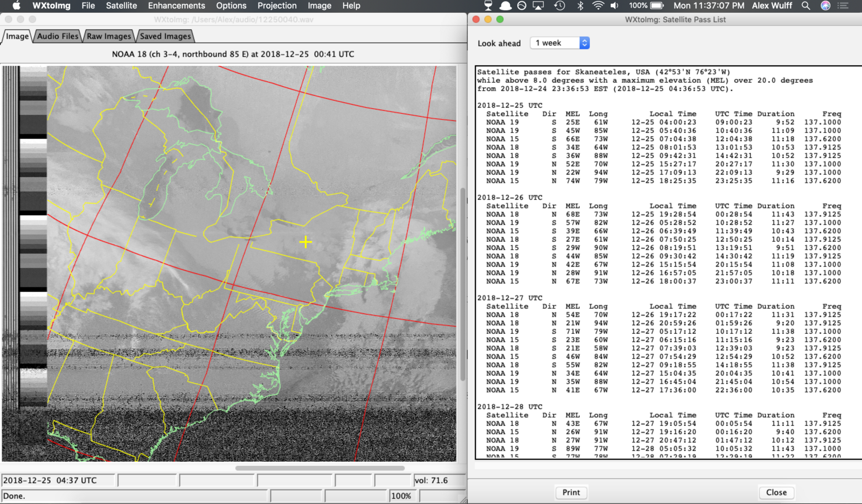Open Notification Center icon
862x504 pixels.
[844, 5]
